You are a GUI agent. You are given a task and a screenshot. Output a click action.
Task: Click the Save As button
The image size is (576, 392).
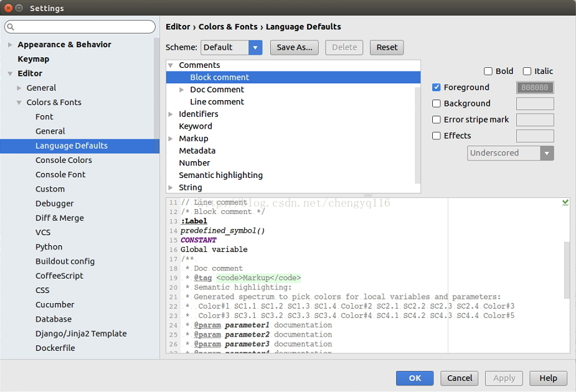click(294, 47)
